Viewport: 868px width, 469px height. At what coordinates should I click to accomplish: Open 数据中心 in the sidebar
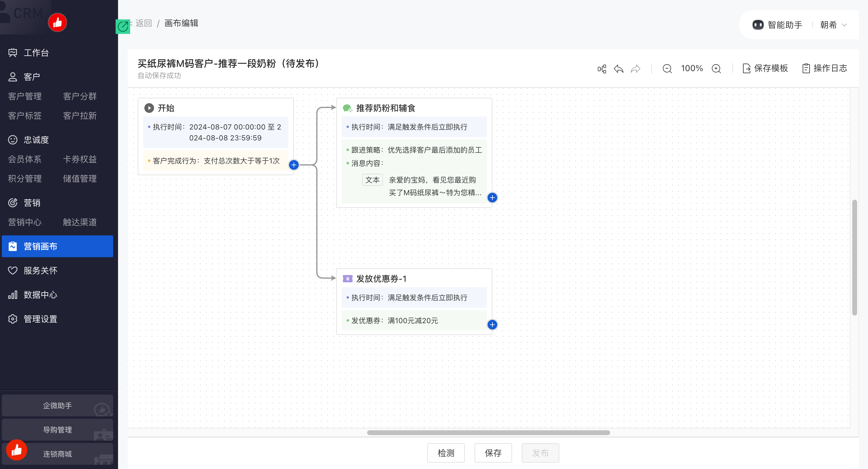tap(57, 295)
